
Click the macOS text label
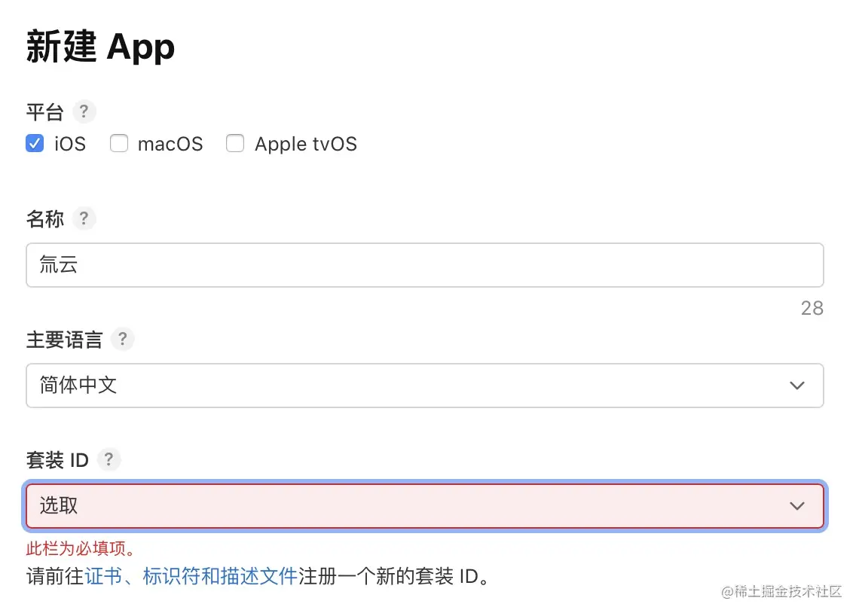tap(170, 144)
